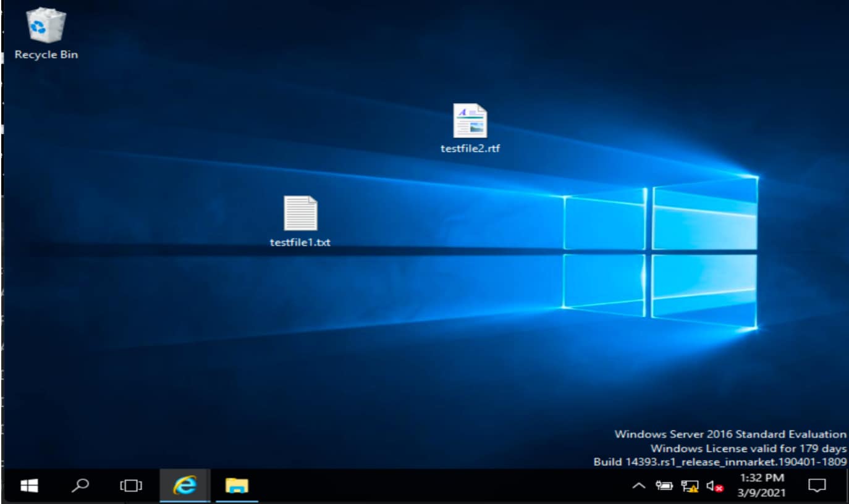Select the testfile1.txt text file icon
The width and height of the screenshot is (849, 504).
pos(300,213)
